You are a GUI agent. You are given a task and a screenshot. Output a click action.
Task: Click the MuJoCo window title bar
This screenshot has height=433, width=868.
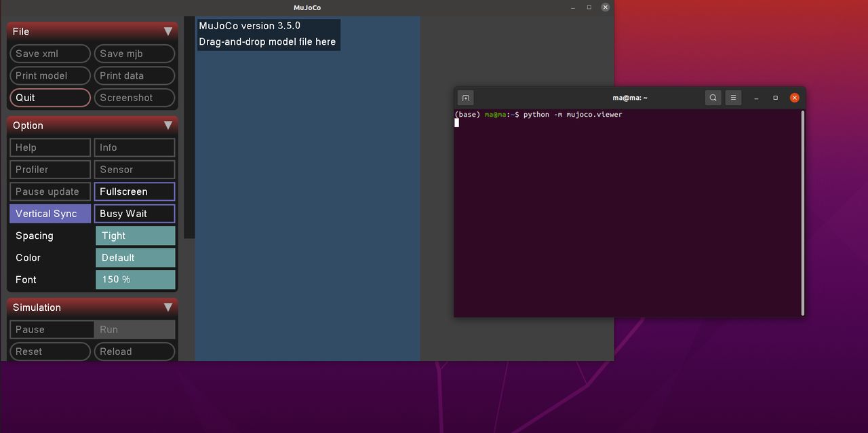click(307, 7)
